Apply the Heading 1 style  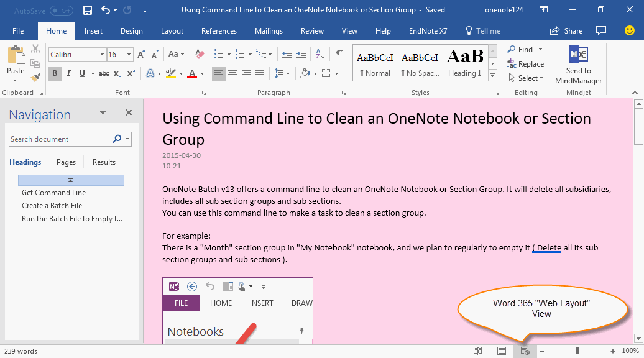point(464,63)
